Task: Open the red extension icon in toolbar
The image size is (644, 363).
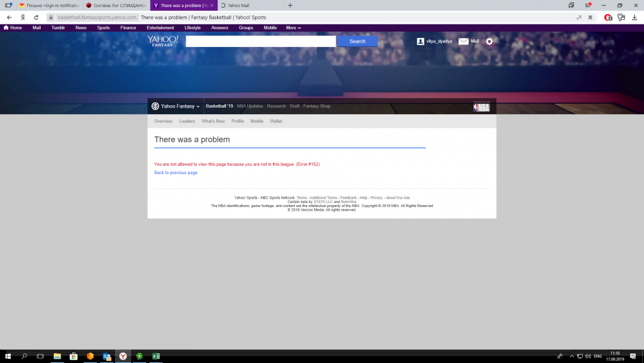Action: click(x=609, y=17)
